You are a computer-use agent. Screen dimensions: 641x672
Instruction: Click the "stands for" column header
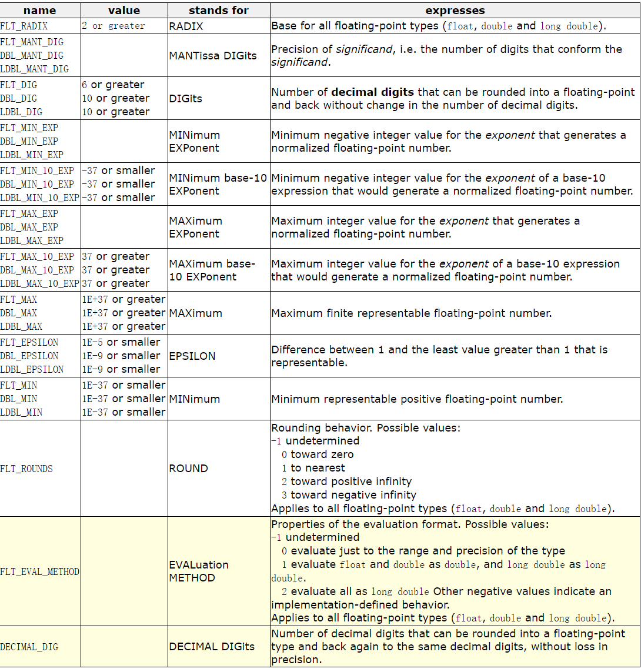pyautogui.click(x=219, y=10)
